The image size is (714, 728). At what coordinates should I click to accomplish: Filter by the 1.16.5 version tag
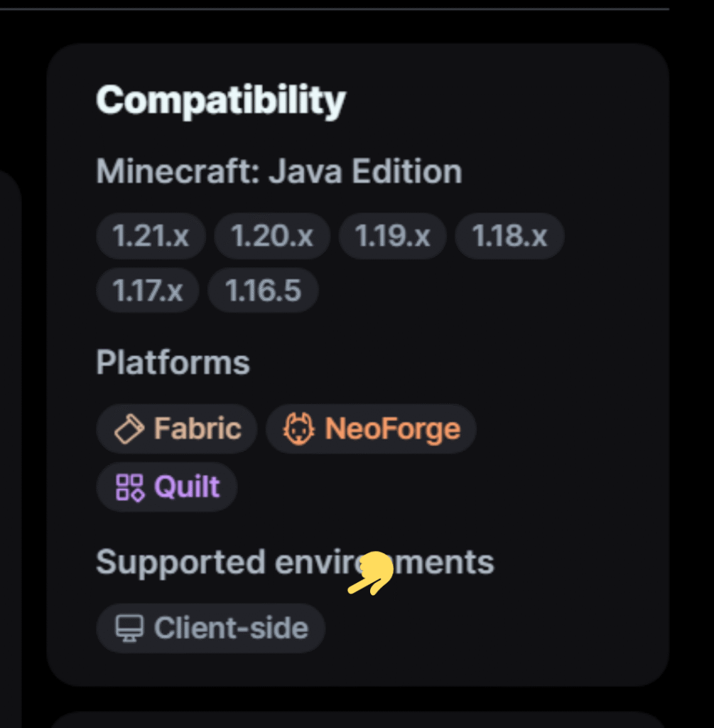click(263, 290)
